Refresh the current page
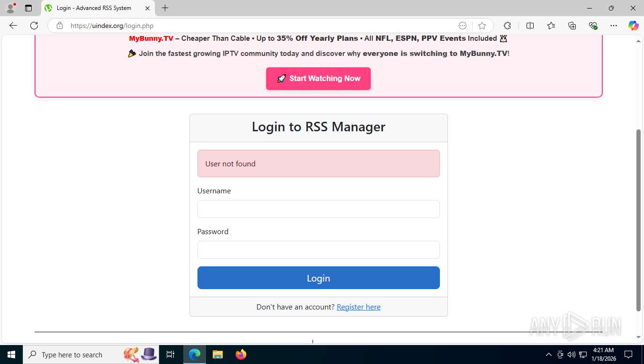644x364 pixels. coord(34,26)
